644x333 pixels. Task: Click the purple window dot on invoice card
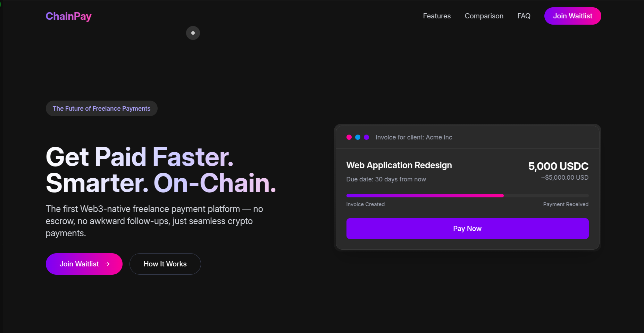pos(367,137)
